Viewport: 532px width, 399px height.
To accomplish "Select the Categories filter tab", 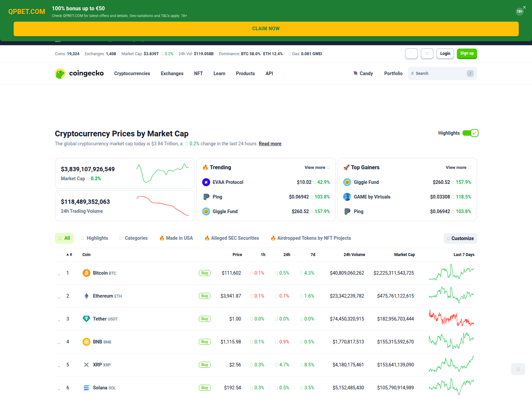I will (x=133, y=238).
